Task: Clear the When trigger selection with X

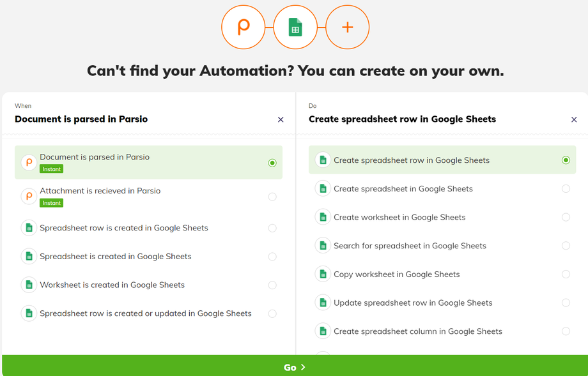Action: [x=281, y=119]
